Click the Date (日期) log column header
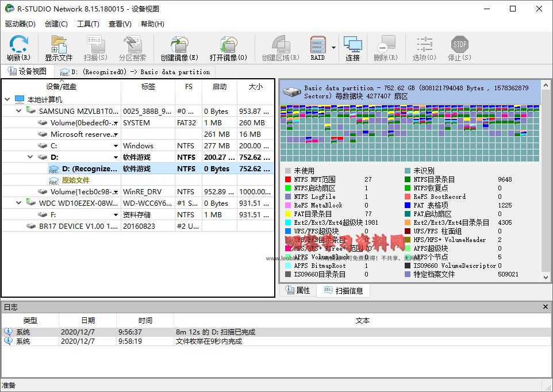 click(88, 320)
